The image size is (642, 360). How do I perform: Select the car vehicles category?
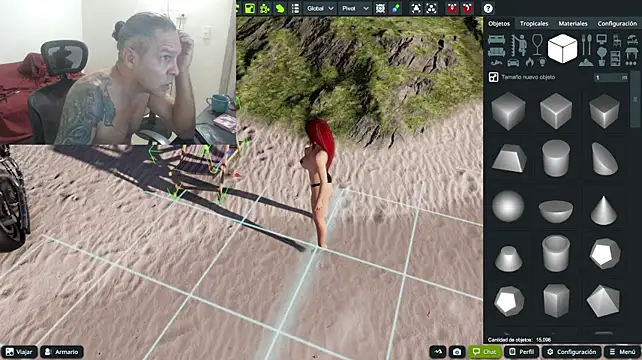[x=513, y=63]
